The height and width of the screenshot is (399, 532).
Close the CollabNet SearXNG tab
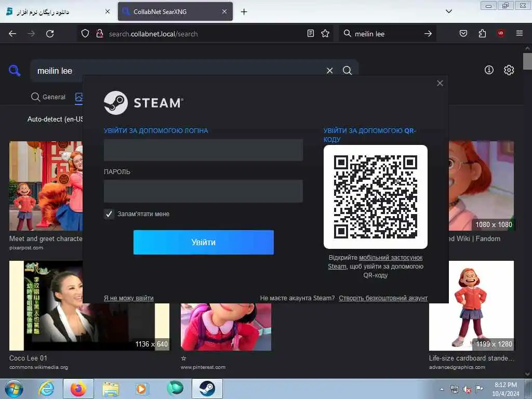click(224, 11)
